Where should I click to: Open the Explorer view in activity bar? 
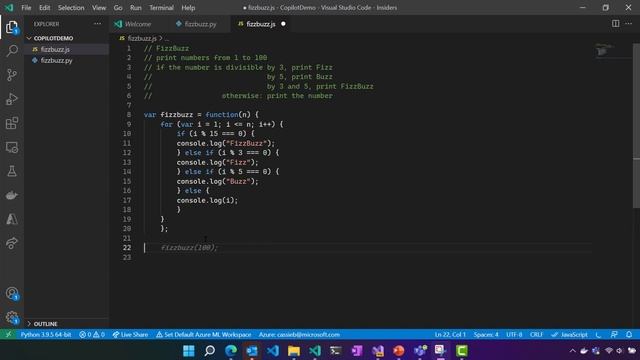coord(12,27)
